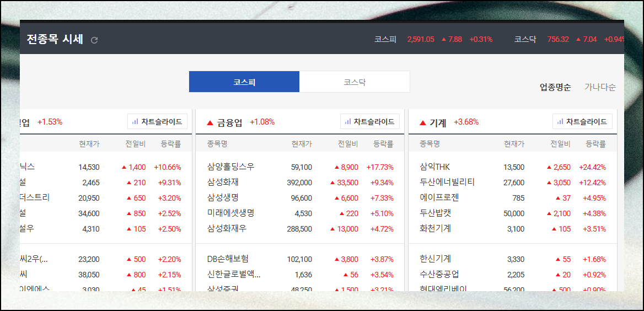
Task: Click the 코스닥 index value 756.32
Action: tap(558, 40)
